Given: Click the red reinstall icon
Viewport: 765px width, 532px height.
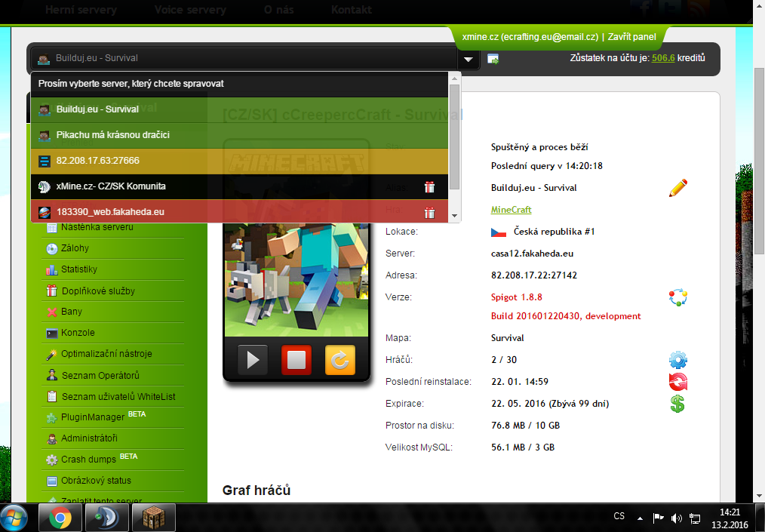Looking at the screenshot, I should coord(678,382).
